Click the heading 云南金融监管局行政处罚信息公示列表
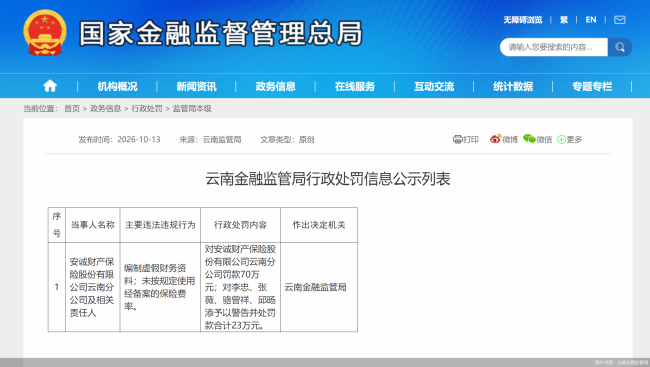The width and height of the screenshot is (650, 367). pyautogui.click(x=327, y=179)
